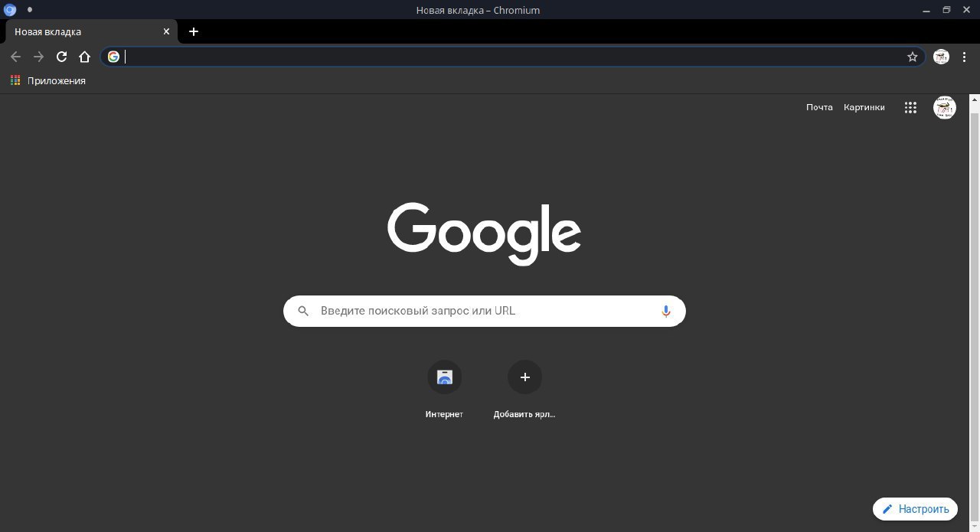980x532 pixels.
Task: Restore the Chromium window size
Action: click(x=946, y=10)
